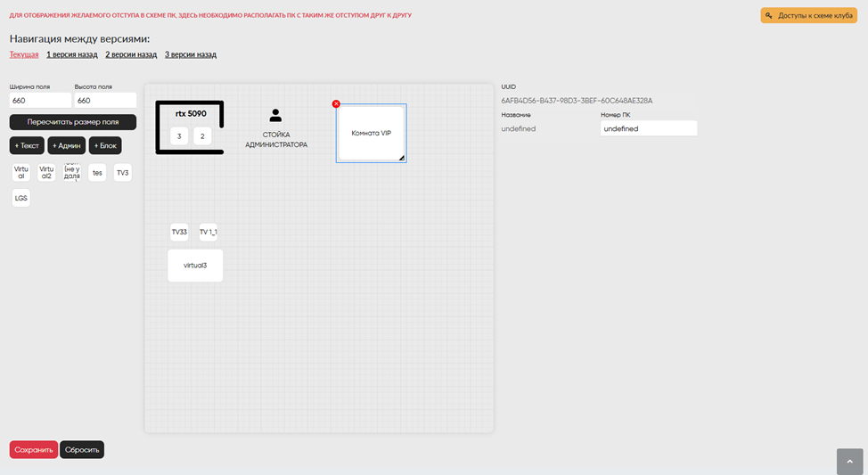Click the scroll-to-top arrow button
The width and height of the screenshot is (868, 475).
click(x=849, y=461)
